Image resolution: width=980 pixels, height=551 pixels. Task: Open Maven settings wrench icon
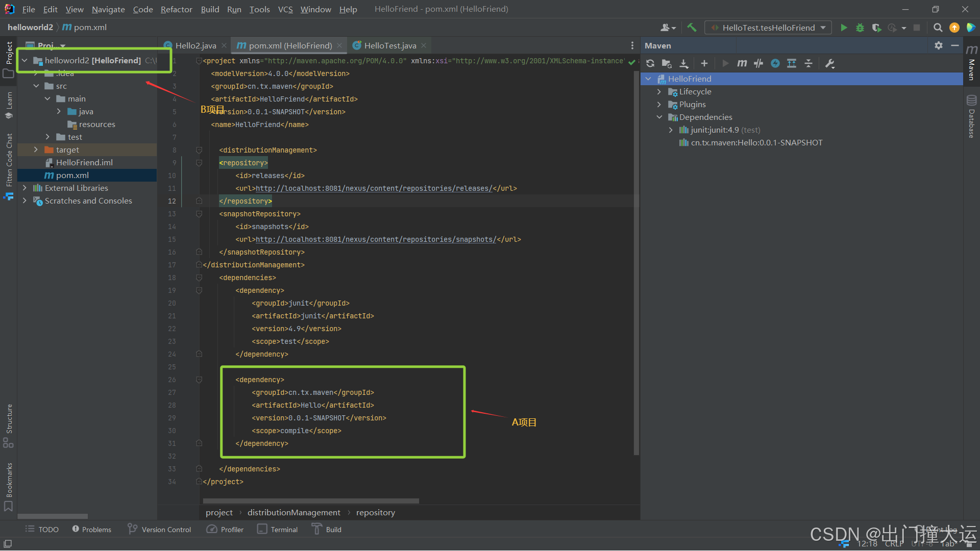coord(829,63)
